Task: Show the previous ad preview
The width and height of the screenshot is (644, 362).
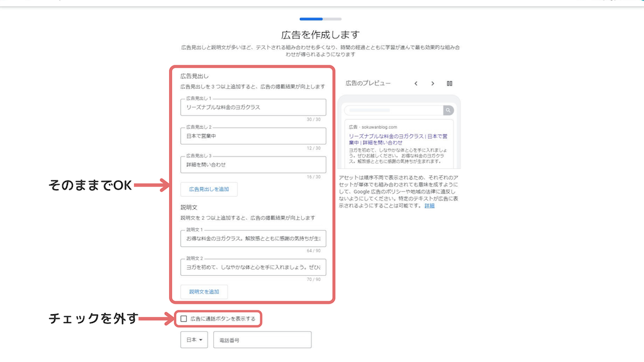Action: pyautogui.click(x=416, y=84)
